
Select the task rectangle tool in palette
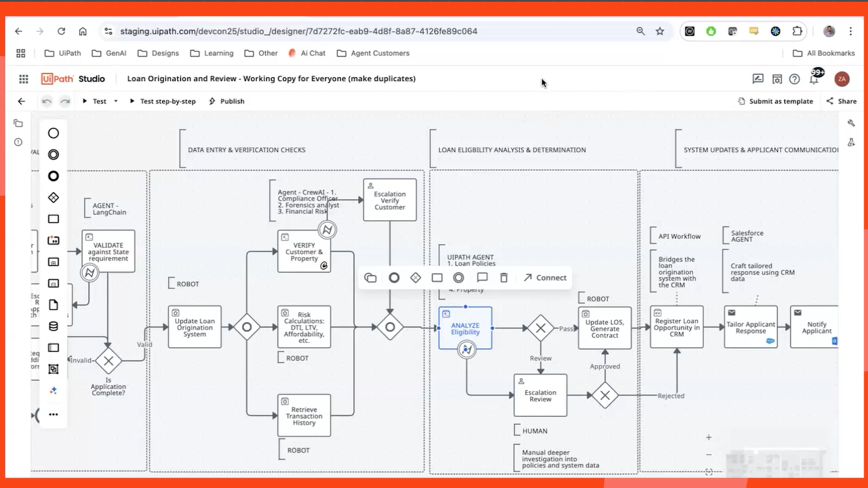[x=54, y=219]
